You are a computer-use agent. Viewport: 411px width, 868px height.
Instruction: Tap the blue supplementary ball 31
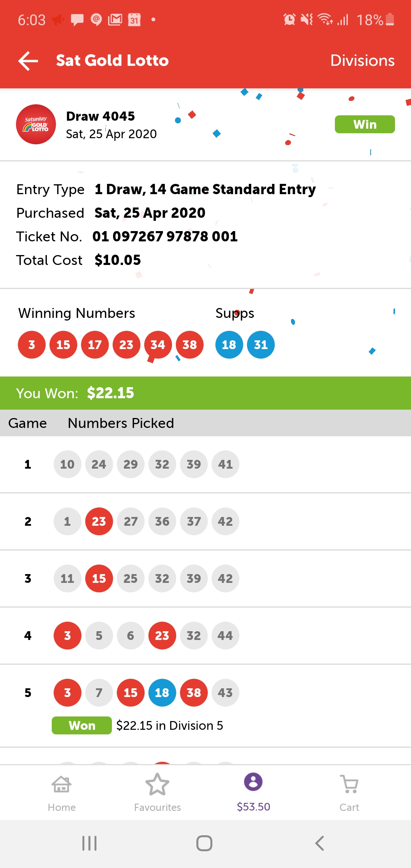point(261,345)
